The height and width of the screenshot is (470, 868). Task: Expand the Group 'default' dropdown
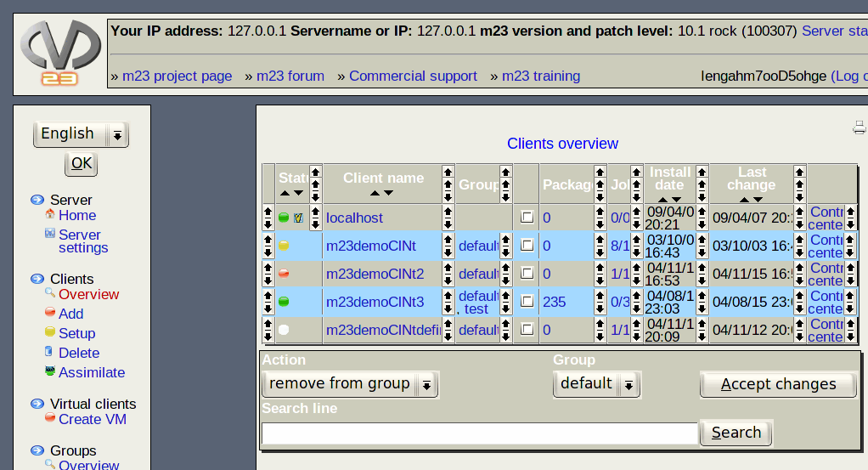tap(596, 384)
